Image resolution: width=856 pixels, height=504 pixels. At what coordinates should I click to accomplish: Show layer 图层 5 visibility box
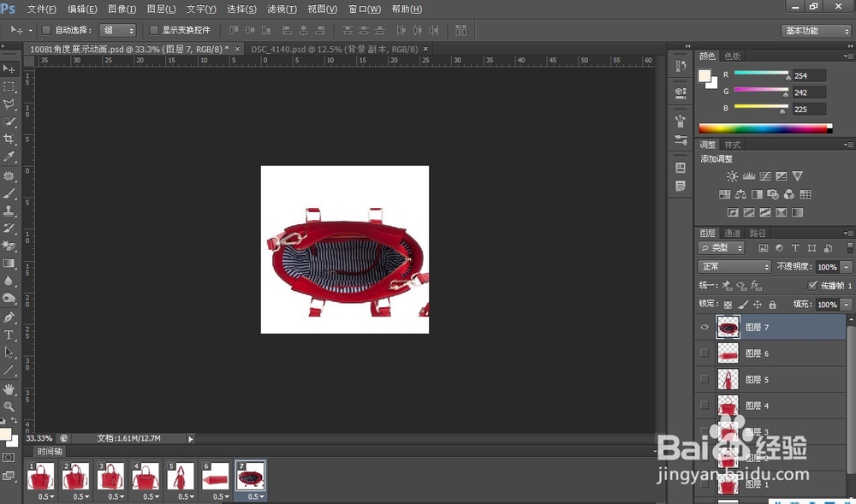click(704, 380)
